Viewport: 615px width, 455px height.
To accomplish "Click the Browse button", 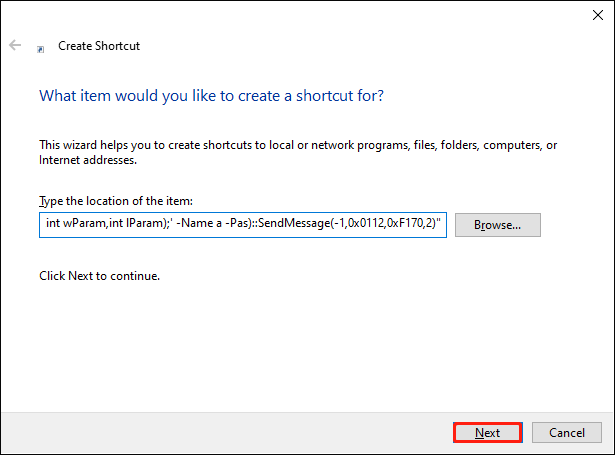I will pyautogui.click(x=497, y=225).
